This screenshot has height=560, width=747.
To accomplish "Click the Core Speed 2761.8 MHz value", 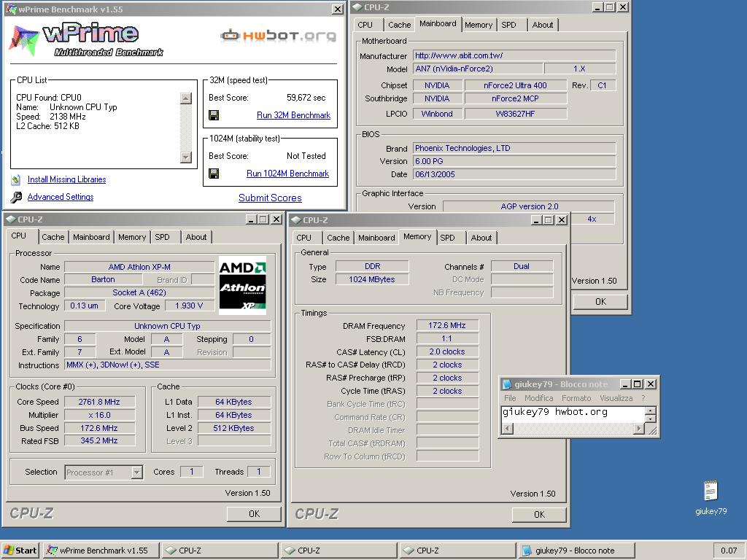I will coord(99,402).
